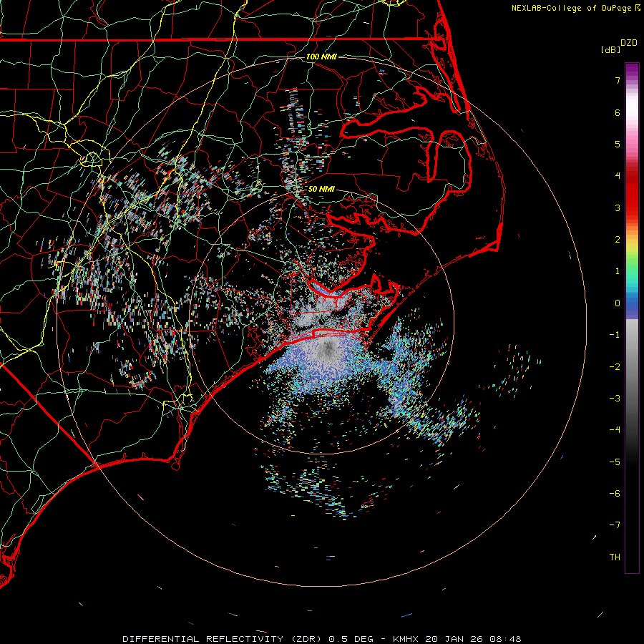Click the legend value 1
Viewport: 644px width, 644px height.
point(618,271)
